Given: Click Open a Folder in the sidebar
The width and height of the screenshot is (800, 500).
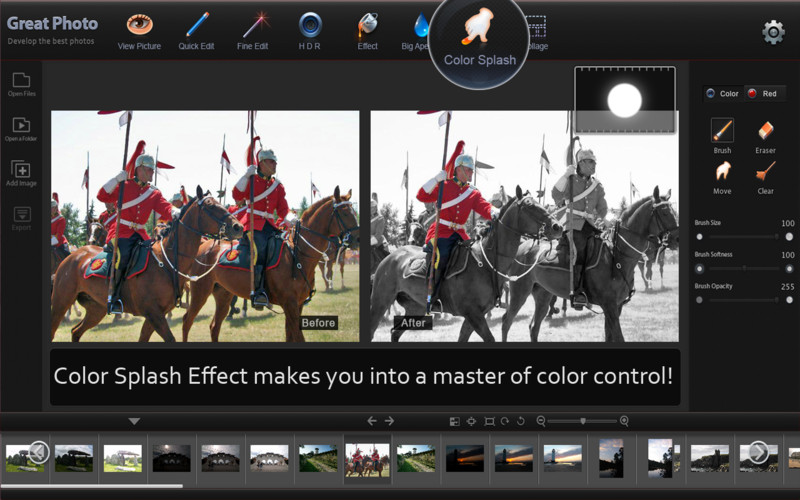Looking at the screenshot, I should tap(21, 129).
